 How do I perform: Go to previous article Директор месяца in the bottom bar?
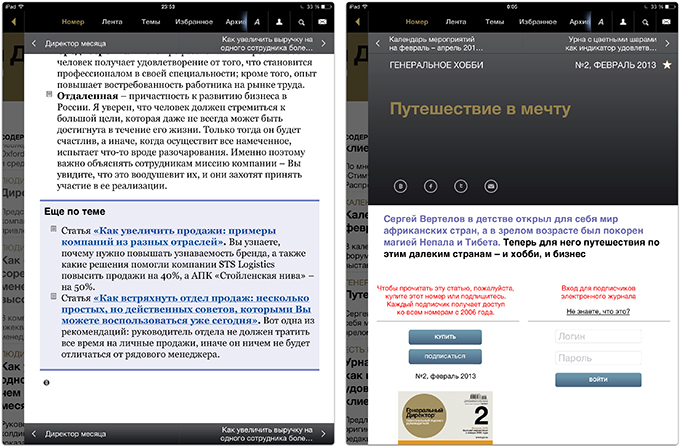tap(69, 434)
